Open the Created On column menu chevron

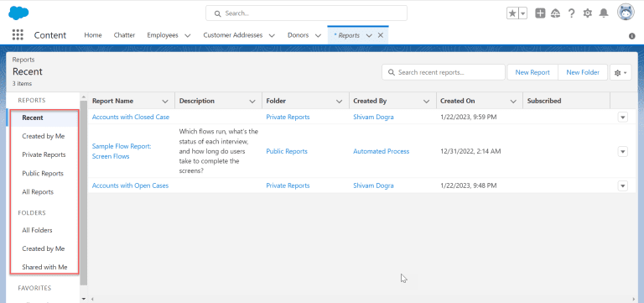(x=513, y=101)
